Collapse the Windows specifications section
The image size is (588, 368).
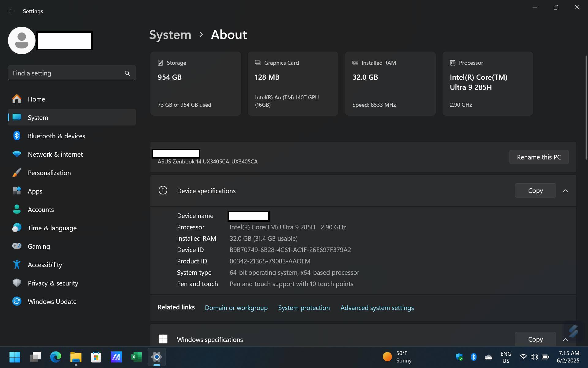coord(565,339)
